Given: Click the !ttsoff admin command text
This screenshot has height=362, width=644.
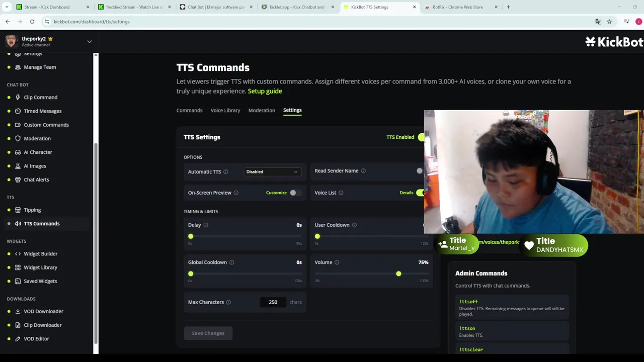Looking at the screenshot, I should pyautogui.click(x=468, y=302).
